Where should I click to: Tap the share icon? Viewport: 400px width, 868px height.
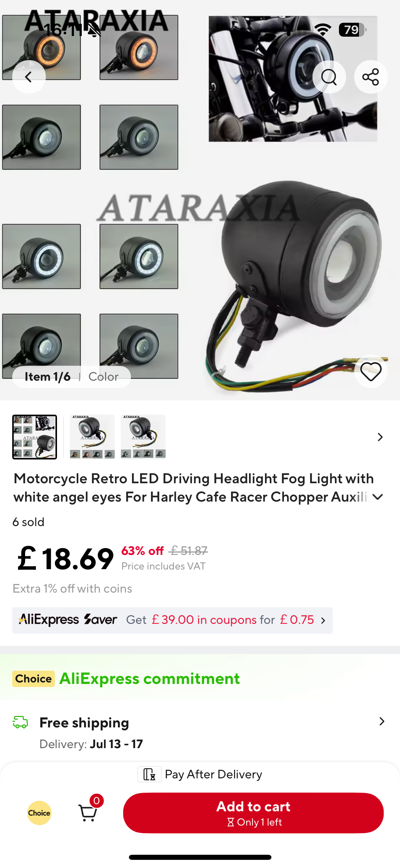(x=370, y=77)
